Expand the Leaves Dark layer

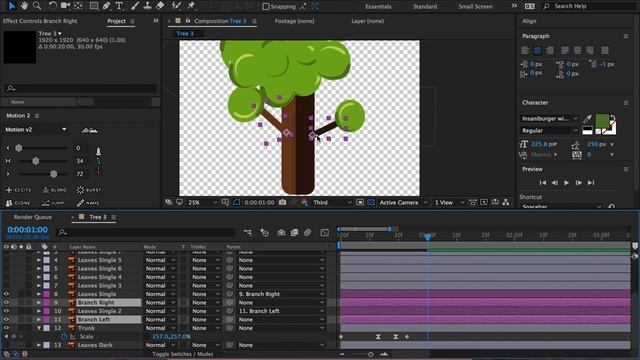click(x=39, y=345)
